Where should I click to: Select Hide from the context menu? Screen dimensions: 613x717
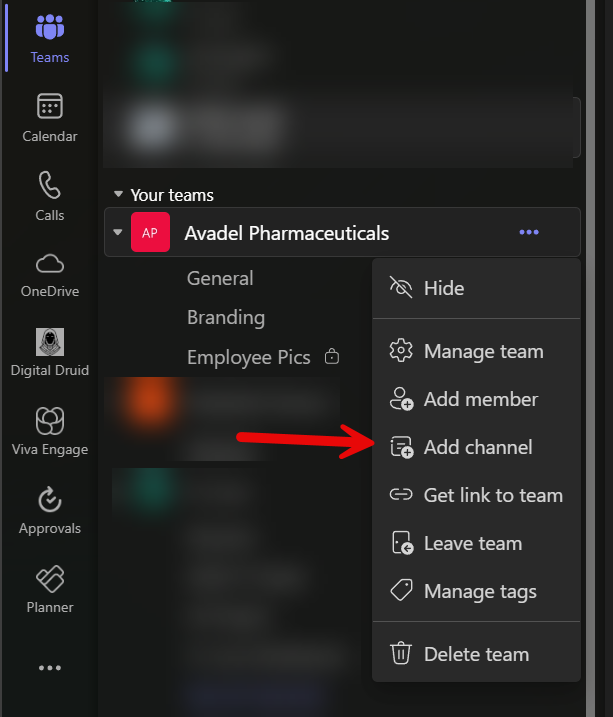(476, 288)
